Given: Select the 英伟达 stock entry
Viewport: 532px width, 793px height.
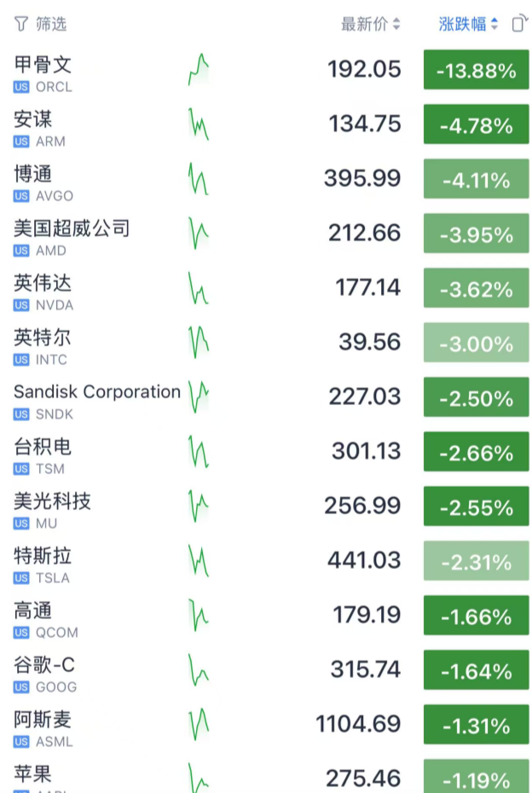Looking at the screenshot, I should (x=42, y=281).
